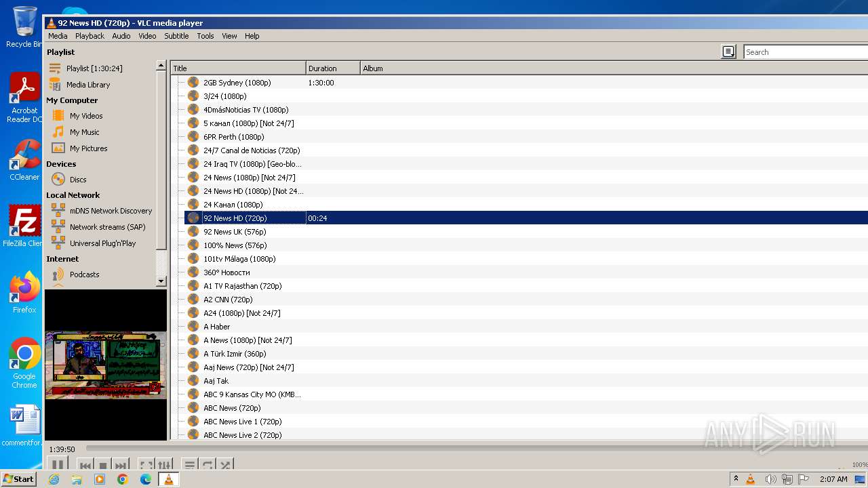Image resolution: width=868 pixels, height=488 pixels.
Task: Sort playlist by Album column header
Action: pos(614,68)
